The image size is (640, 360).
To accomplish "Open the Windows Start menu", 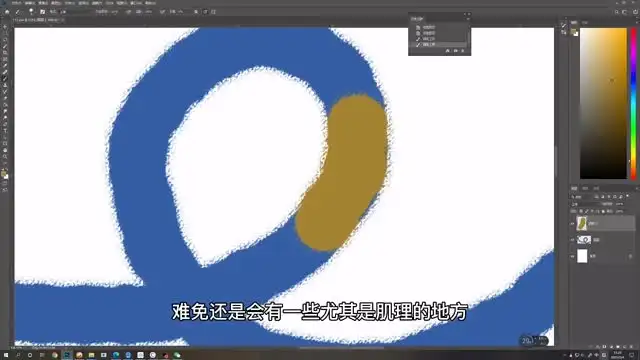I will click(6, 355).
